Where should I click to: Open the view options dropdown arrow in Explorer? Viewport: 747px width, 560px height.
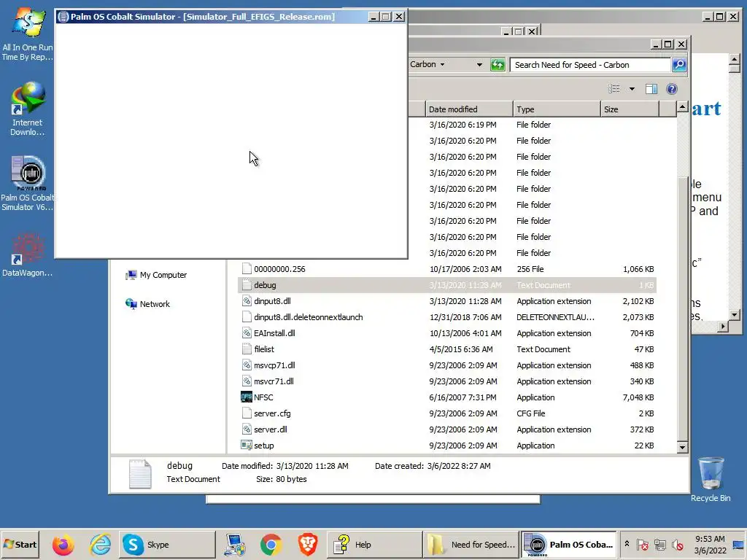tap(632, 89)
